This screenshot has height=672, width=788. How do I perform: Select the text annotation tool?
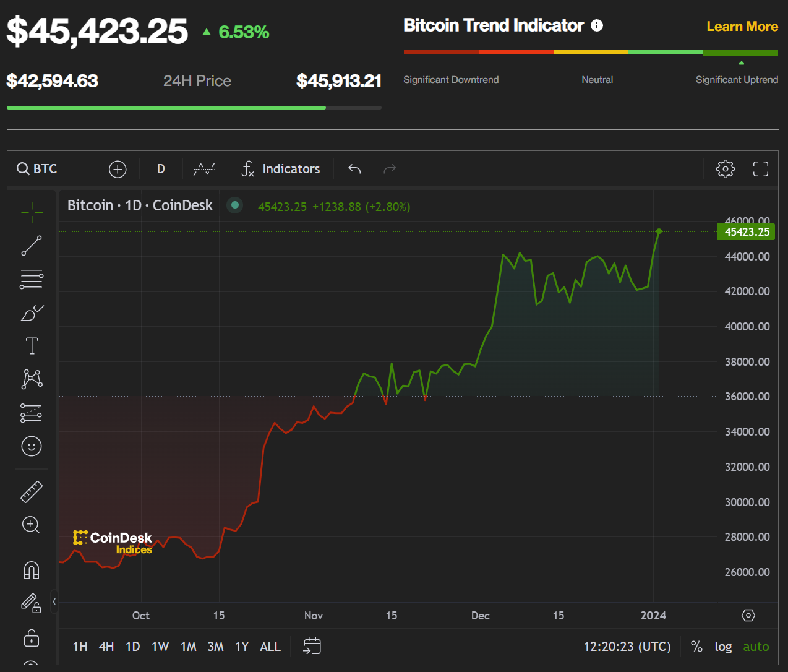[x=32, y=345]
